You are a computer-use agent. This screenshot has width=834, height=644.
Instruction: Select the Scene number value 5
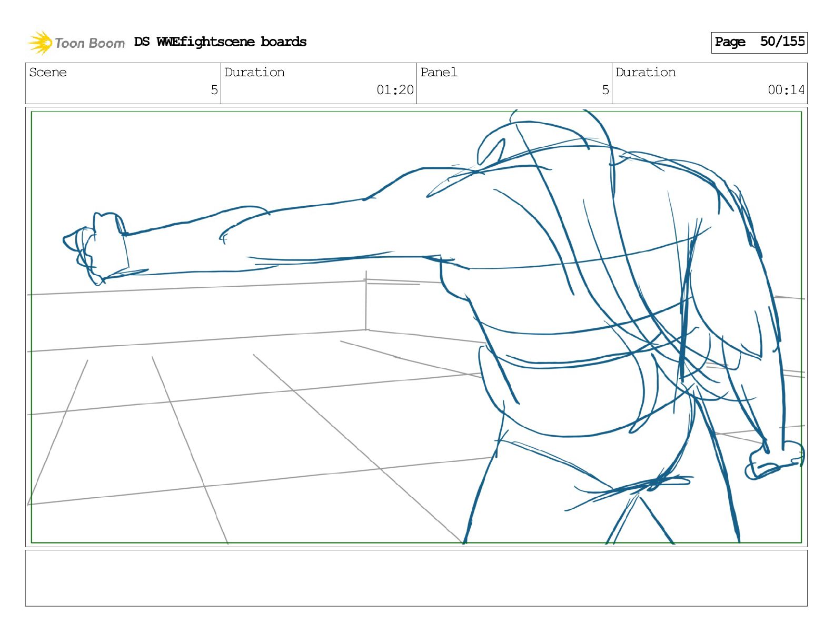214,90
